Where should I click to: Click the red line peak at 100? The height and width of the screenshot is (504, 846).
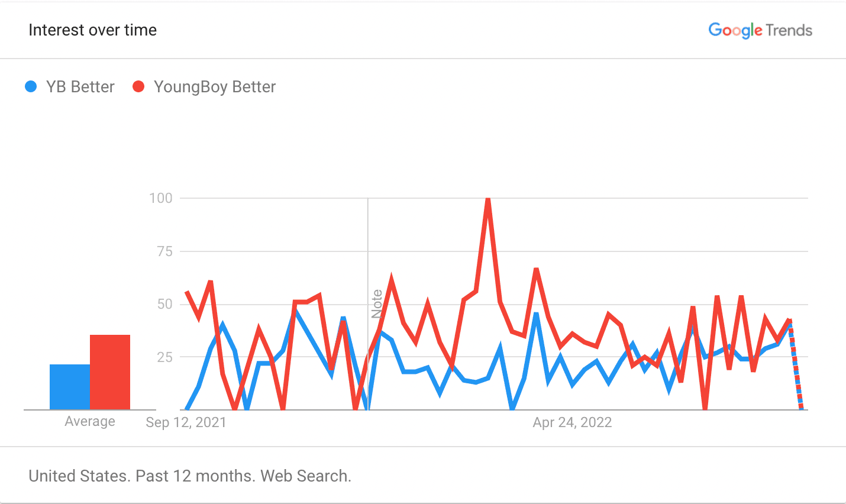(488, 200)
